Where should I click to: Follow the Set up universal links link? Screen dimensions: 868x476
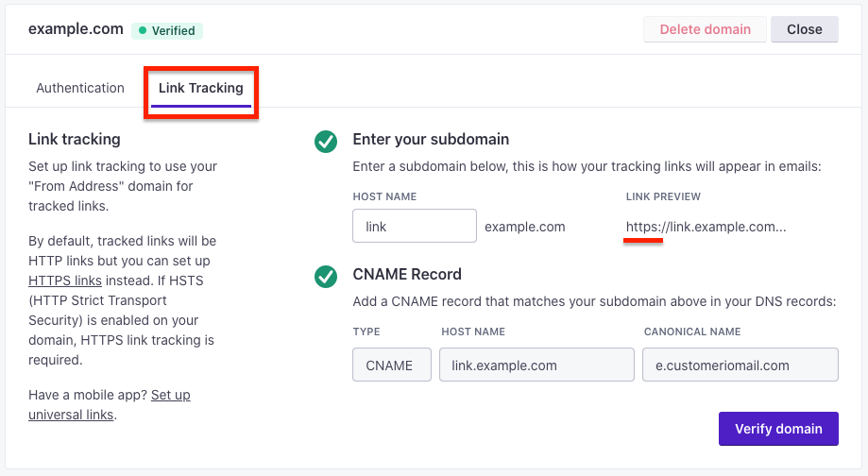[x=109, y=404]
